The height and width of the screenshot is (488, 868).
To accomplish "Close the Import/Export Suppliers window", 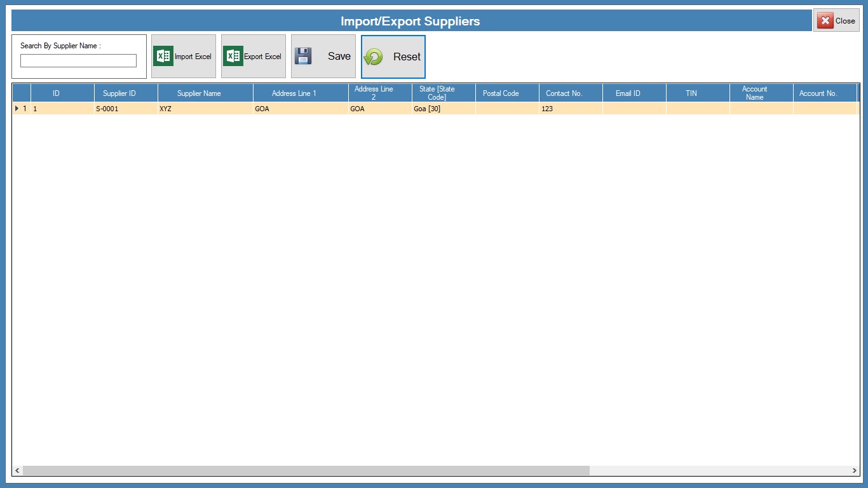I will point(836,20).
